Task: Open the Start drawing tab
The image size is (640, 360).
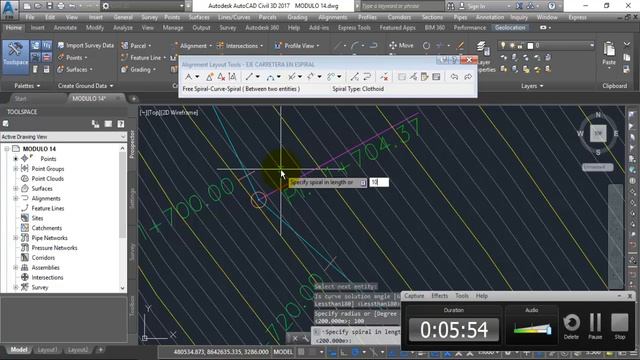Action: [x=20, y=98]
